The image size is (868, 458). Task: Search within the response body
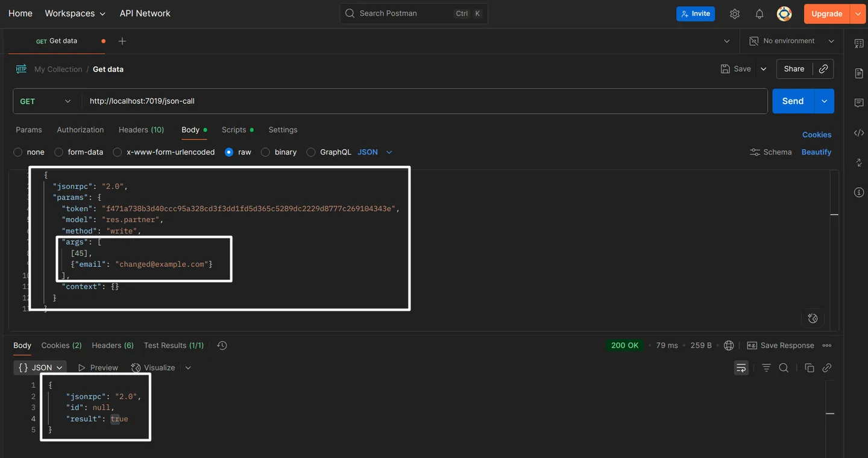point(784,367)
